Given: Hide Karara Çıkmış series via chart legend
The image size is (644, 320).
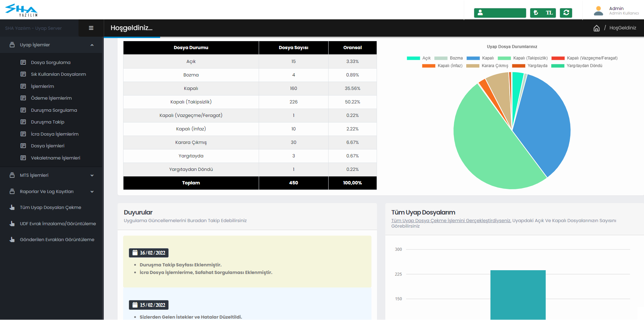Looking at the screenshot, I should 487,66.
